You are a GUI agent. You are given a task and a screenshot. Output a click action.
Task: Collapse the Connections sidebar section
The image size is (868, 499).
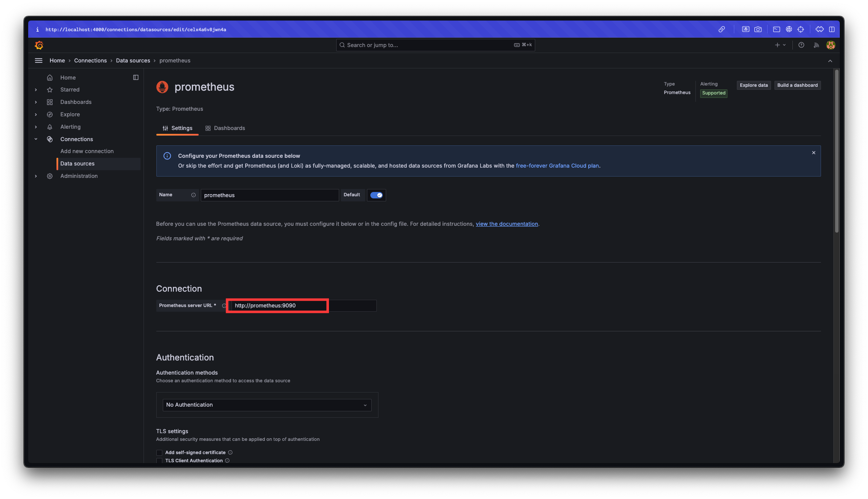click(x=36, y=139)
